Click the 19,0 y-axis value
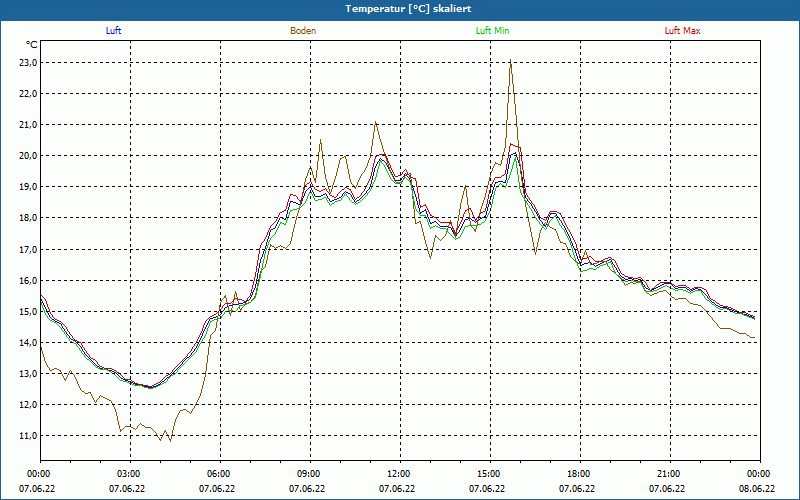Image resolution: width=800 pixels, height=500 pixels. coord(29,187)
